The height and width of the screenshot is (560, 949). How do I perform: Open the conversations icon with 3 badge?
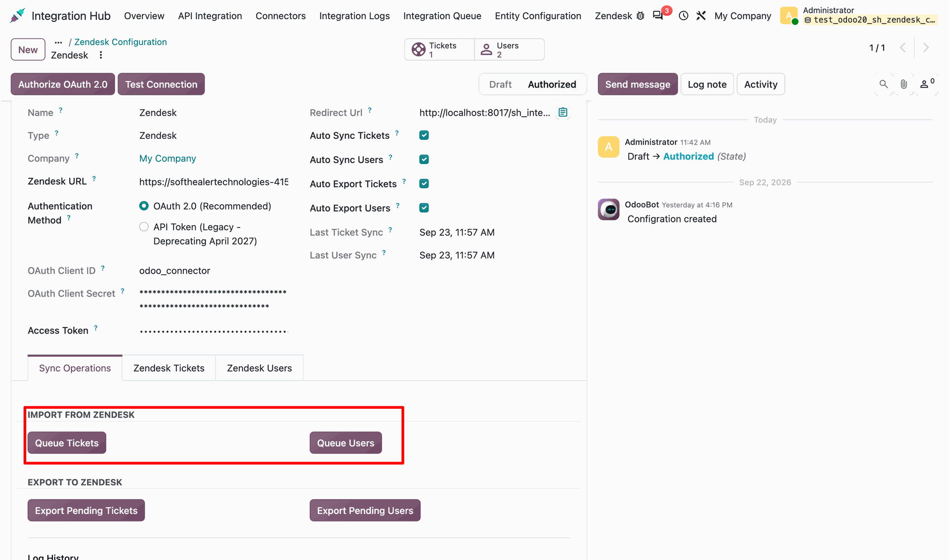pos(658,16)
